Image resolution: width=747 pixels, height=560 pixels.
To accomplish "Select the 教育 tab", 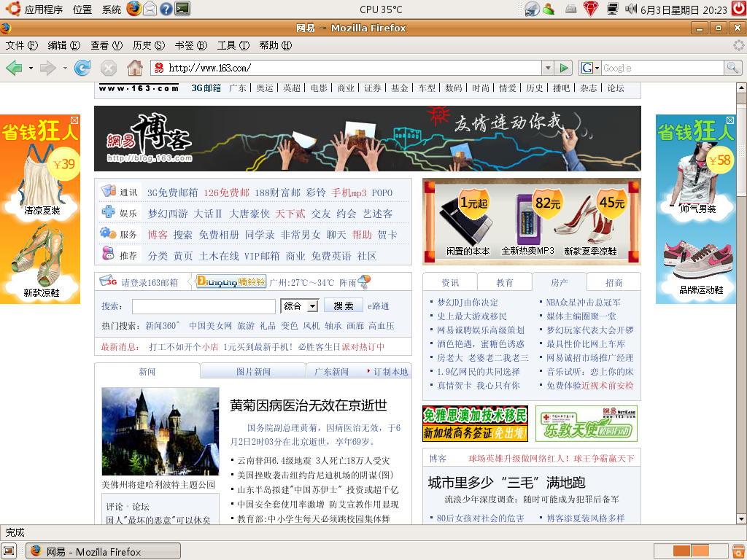I will point(505,282).
